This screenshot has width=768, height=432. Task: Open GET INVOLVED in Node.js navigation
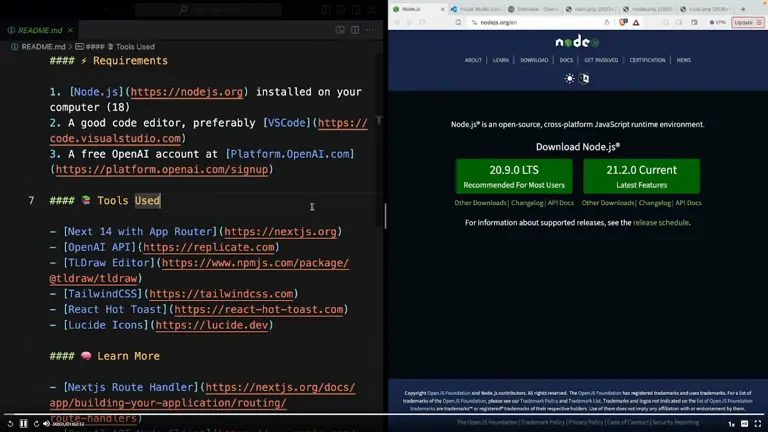601,60
